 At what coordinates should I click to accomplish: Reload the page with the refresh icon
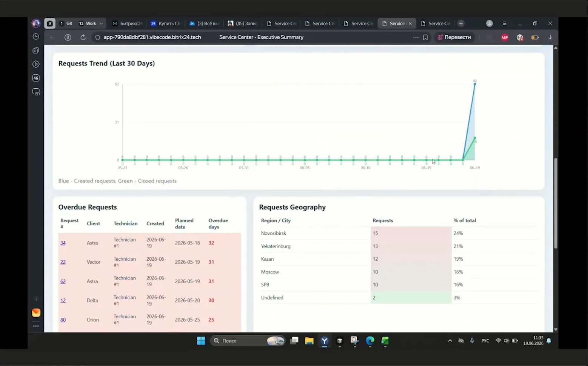click(83, 37)
